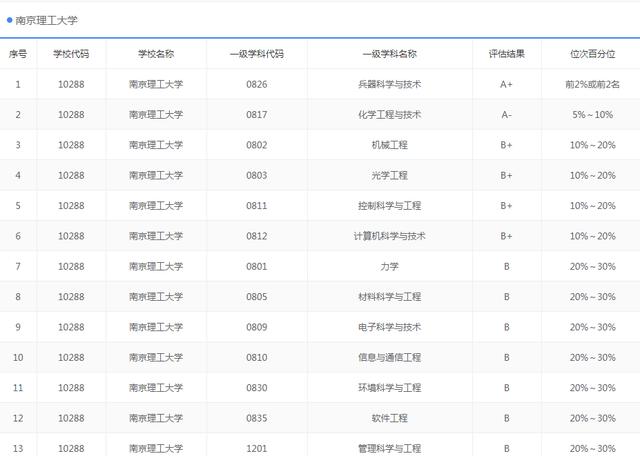Image resolution: width=640 pixels, height=456 pixels.
Task: Click the 评估结果 column header
Action: click(507, 54)
